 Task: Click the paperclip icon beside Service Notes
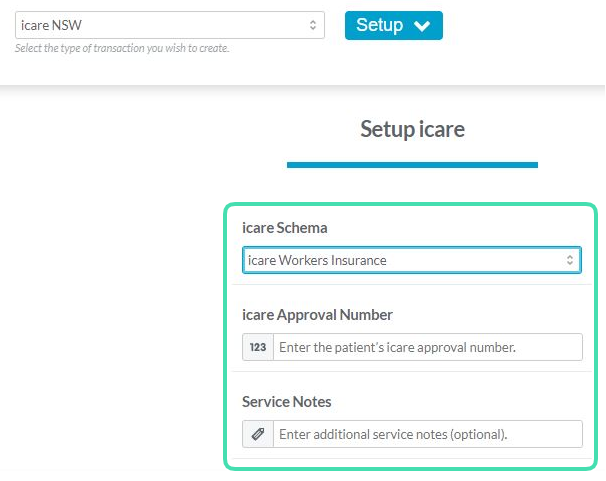click(x=258, y=434)
